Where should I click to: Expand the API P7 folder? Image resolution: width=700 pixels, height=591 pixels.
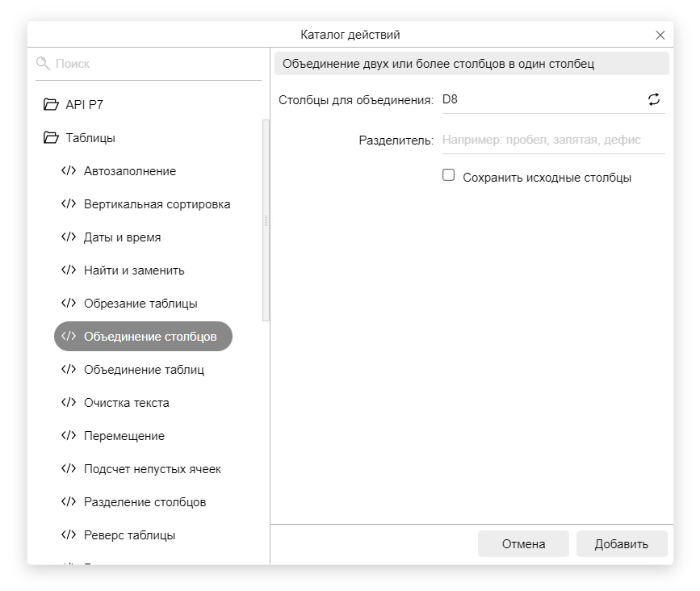(x=52, y=105)
